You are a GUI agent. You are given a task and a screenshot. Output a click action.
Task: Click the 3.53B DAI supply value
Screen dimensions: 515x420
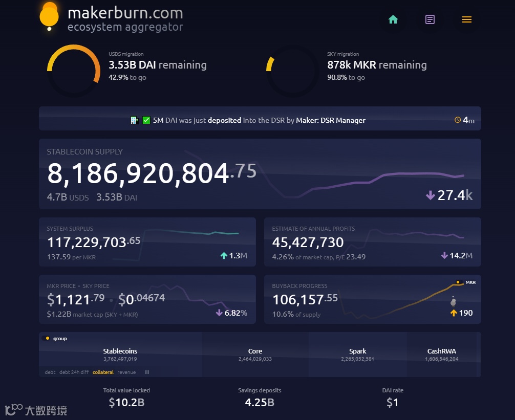coord(117,197)
